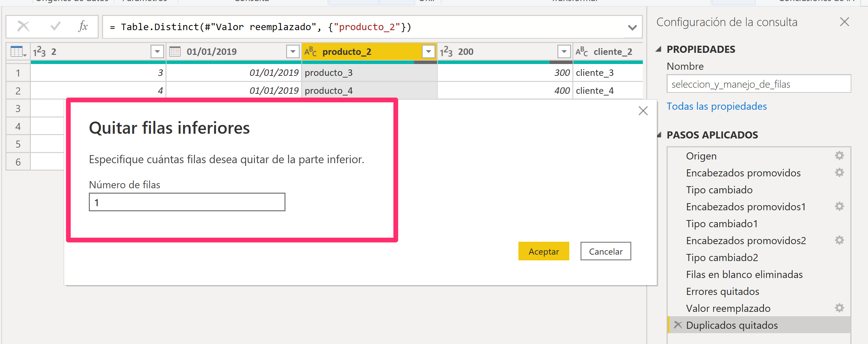Select the Tipo cambiado2 step

(759, 257)
